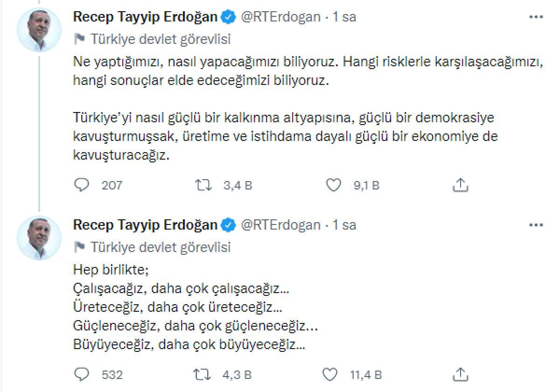Like the second tweet via heart icon
The width and height of the screenshot is (560, 392).
tap(330, 374)
